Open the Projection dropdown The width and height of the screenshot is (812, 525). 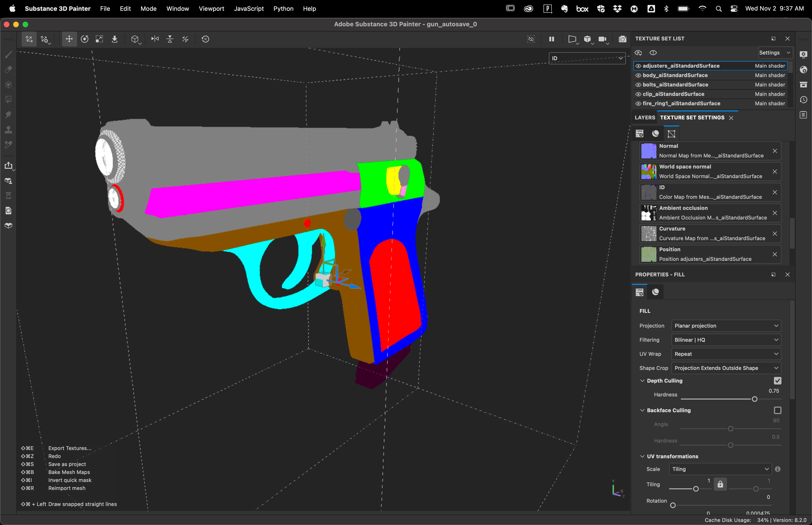[x=726, y=326]
